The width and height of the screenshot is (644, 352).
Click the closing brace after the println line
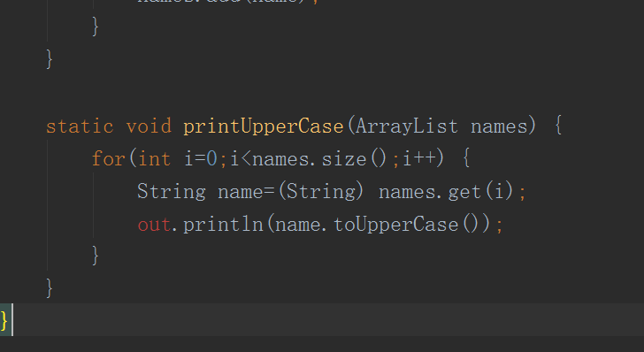point(96,255)
